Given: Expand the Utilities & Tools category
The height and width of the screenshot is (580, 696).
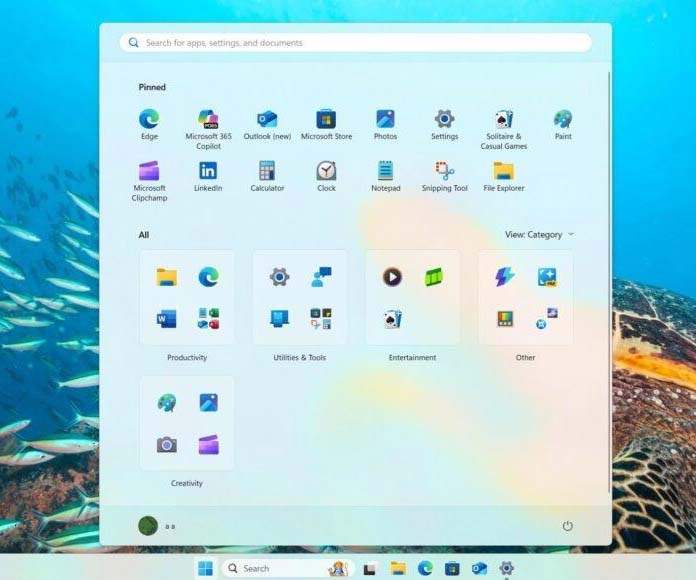Looking at the screenshot, I should point(300,298).
